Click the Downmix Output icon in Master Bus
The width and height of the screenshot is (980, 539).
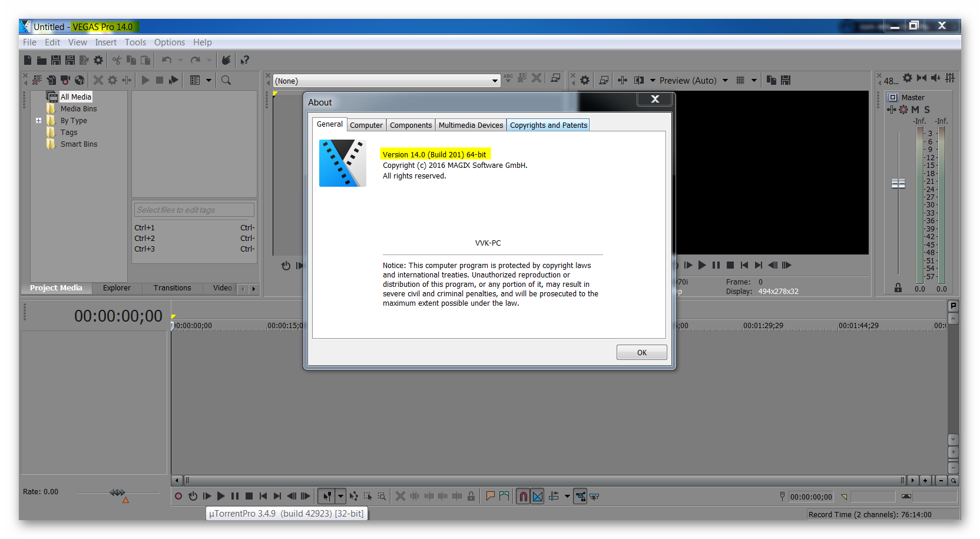[922, 78]
